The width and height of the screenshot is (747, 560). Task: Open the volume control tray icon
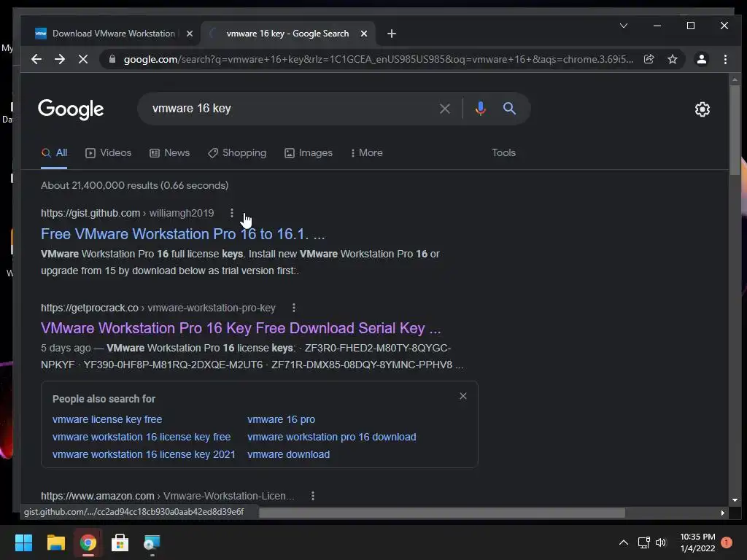click(x=661, y=542)
